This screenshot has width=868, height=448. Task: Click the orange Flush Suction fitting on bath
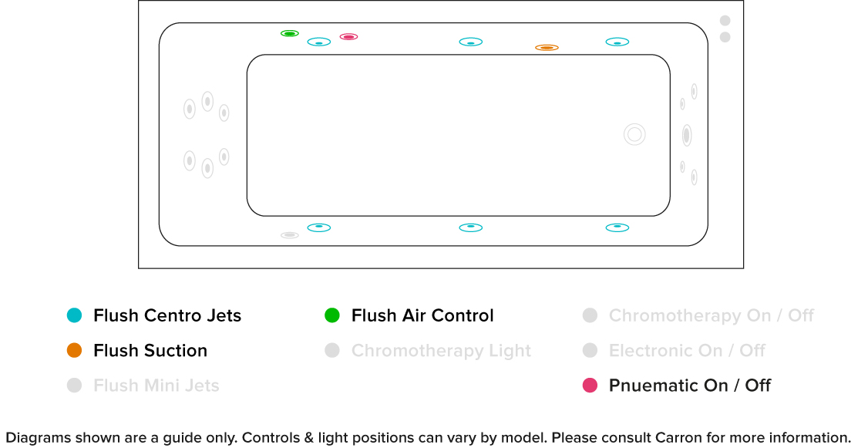pos(547,48)
